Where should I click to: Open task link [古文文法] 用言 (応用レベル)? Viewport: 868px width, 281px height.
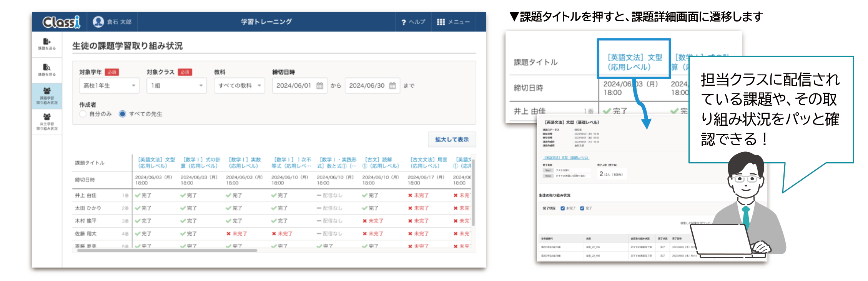428,163
